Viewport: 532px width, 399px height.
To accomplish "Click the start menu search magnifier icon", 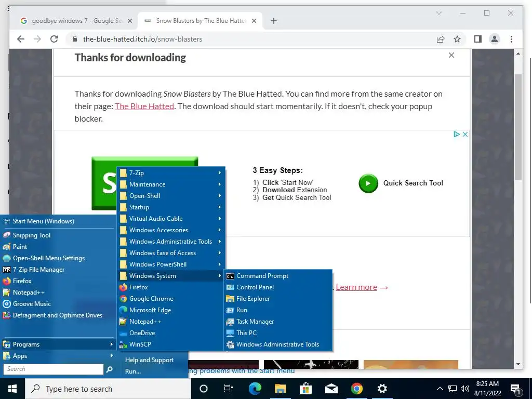I will (x=109, y=369).
